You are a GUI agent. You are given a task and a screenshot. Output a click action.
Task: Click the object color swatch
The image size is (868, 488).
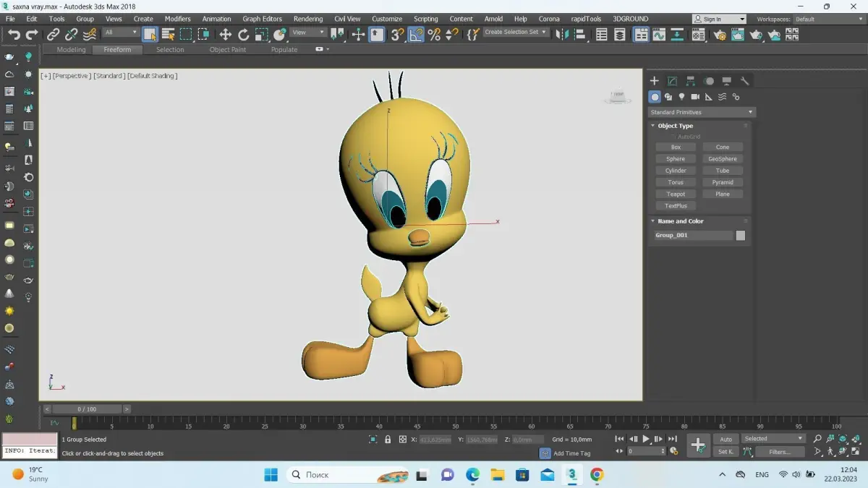pyautogui.click(x=741, y=235)
